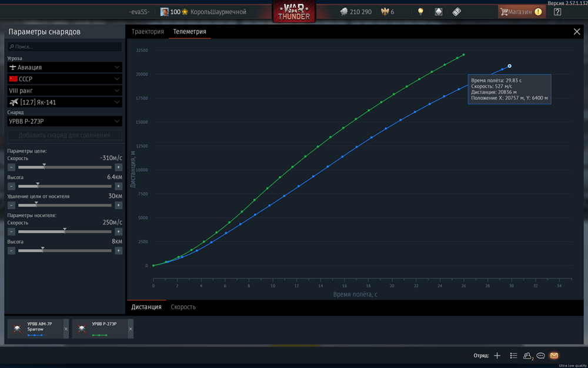Remove AIM-7P Sparrow from comparison
This screenshot has width=588, height=368.
pos(66,329)
